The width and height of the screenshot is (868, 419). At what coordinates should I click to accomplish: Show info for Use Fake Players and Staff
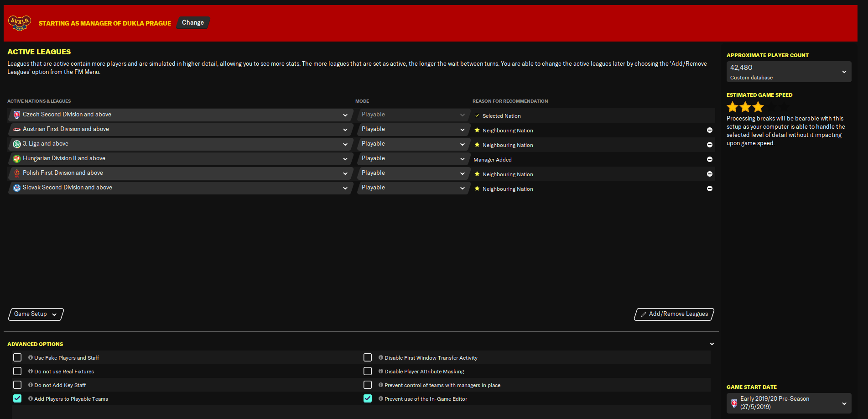pyautogui.click(x=31, y=358)
